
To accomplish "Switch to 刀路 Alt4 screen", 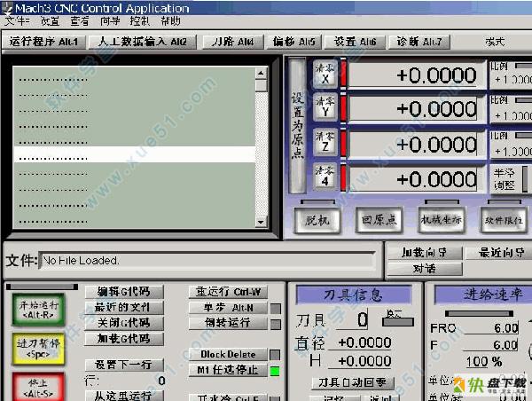I will (x=233, y=42).
